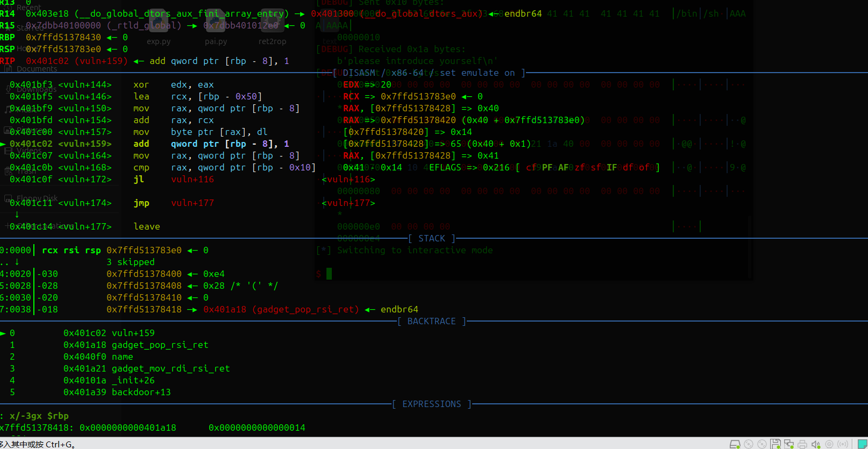The height and width of the screenshot is (449, 868).
Task: Click the floppy drive status icon
Action: tap(775, 444)
